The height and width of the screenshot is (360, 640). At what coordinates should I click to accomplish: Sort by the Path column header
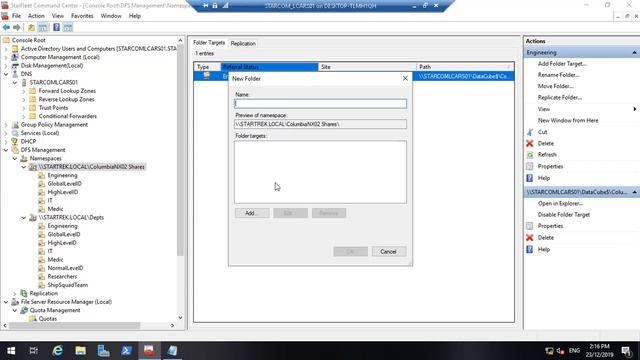pyautogui.click(x=465, y=67)
